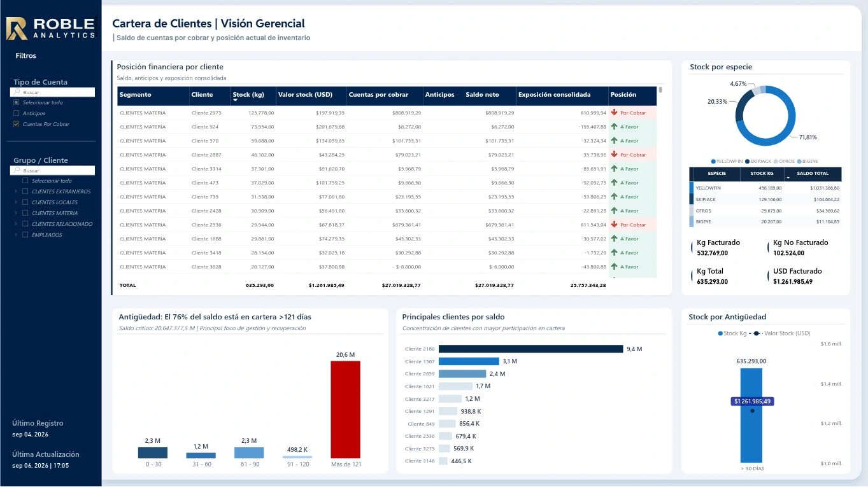Click the magnifier icon in Tipo de Cuenta search
868x488 pixels.
[17, 92]
